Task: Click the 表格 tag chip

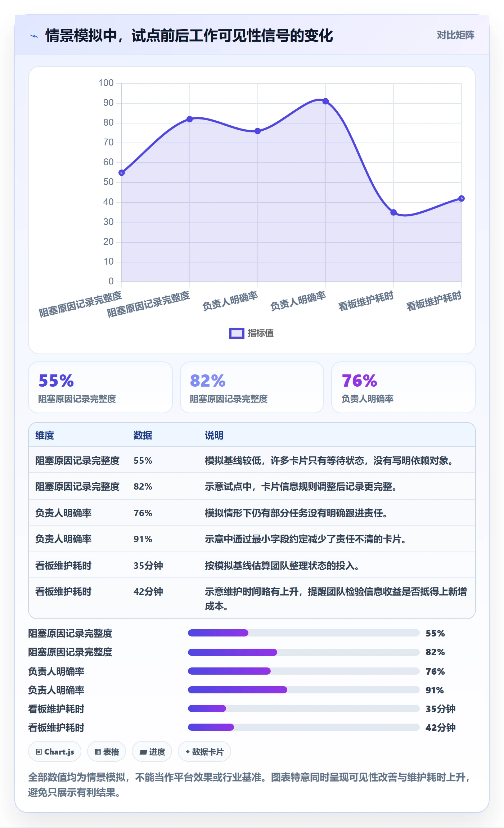Action: 107,752
